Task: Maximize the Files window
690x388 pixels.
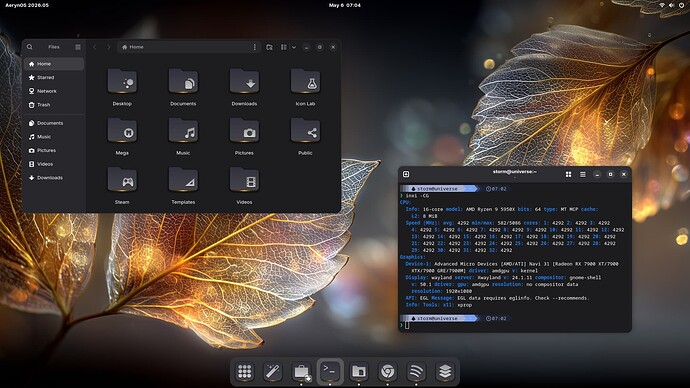Action: (320, 47)
